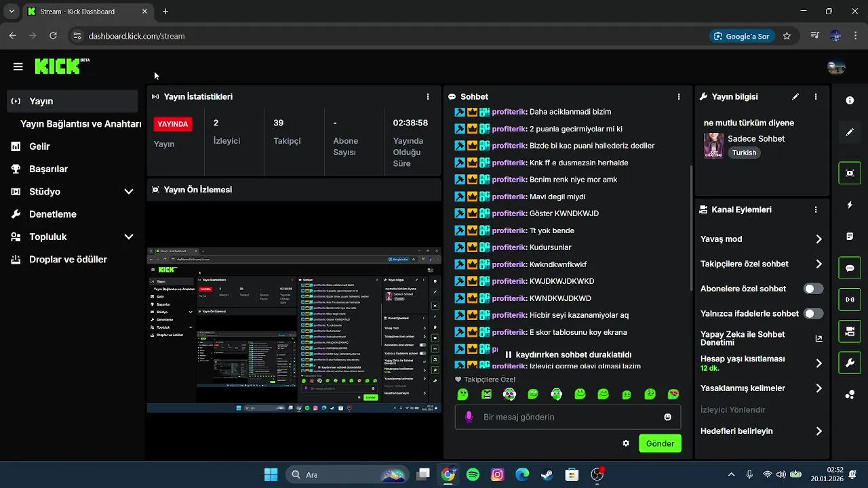Screen dimensions: 868x488
Task: Click the Google'a Sor button
Action: tap(743, 36)
